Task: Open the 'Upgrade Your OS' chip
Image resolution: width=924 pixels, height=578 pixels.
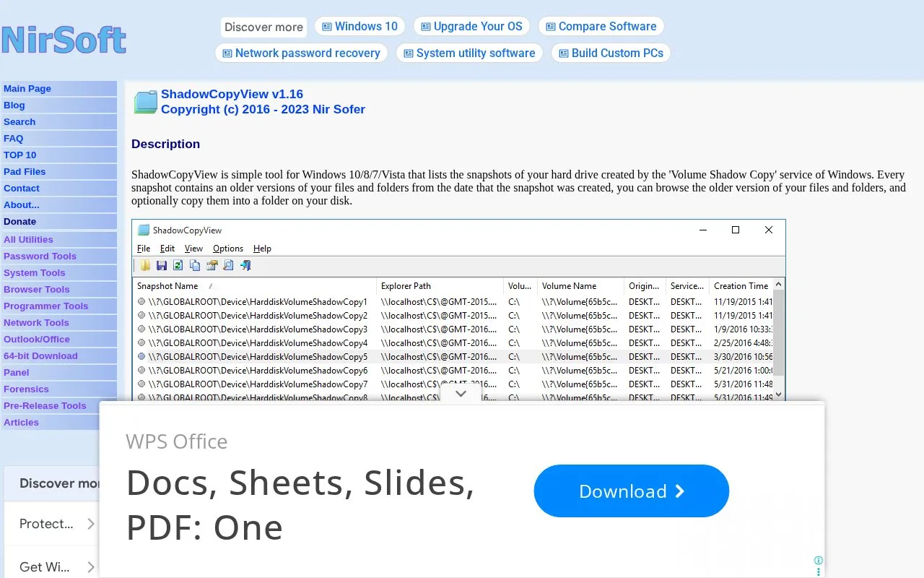Action: click(472, 27)
